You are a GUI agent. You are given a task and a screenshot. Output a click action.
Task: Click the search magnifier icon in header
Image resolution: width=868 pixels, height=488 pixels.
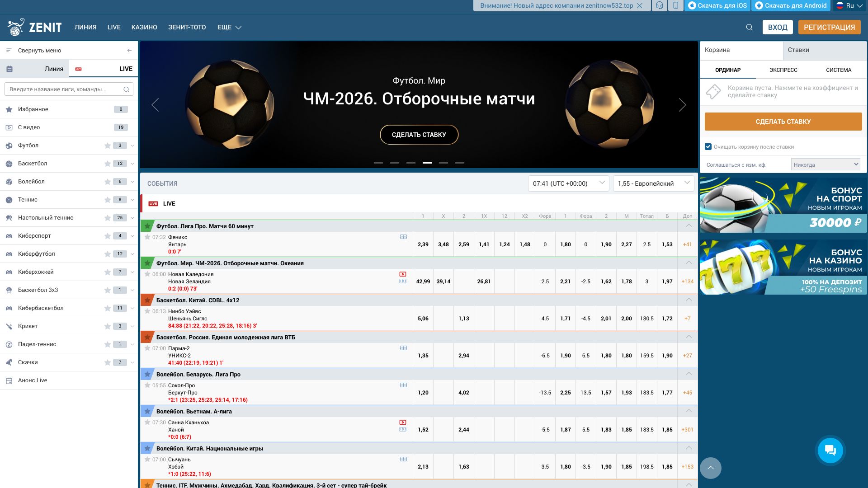pyautogui.click(x=749, y=28)
